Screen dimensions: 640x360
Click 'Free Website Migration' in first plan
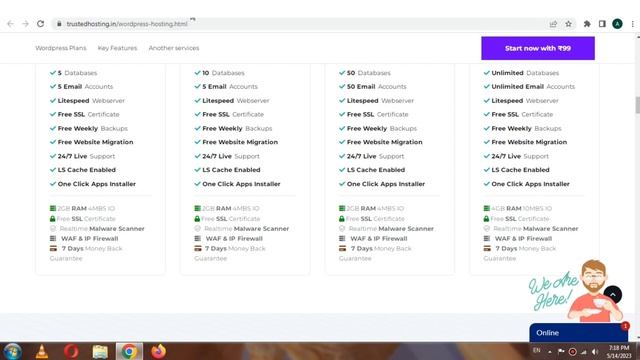[96, 142]
